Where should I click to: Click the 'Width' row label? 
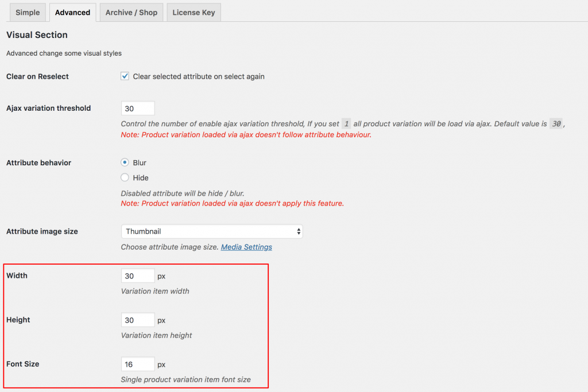17,275
